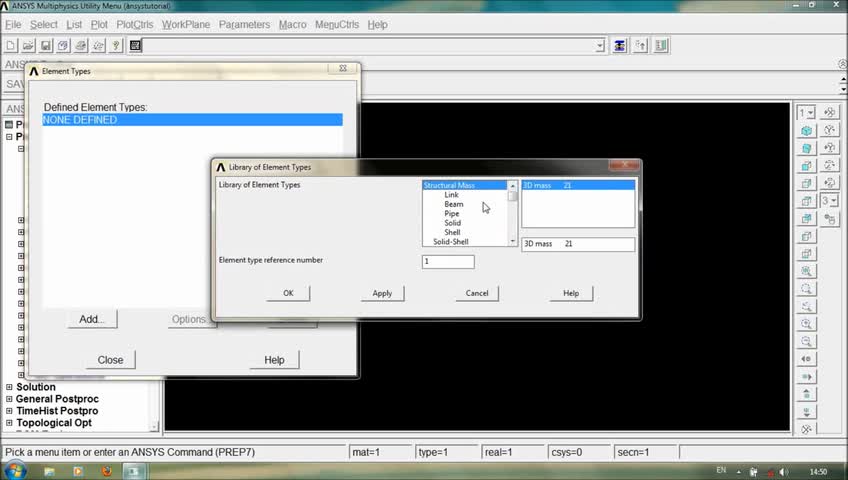Click the Zoom Out minus magnifier icon

tap(806, 341)
